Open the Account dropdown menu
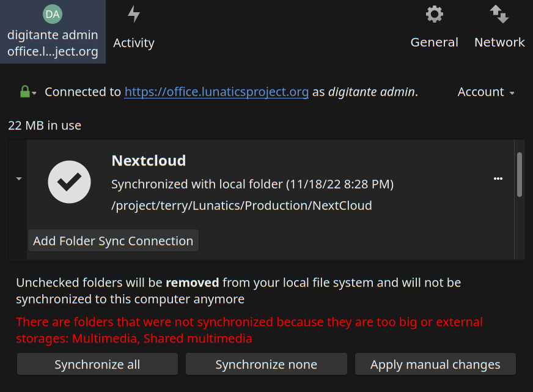Viewport: 533px width, 392px height. [486, 92]
